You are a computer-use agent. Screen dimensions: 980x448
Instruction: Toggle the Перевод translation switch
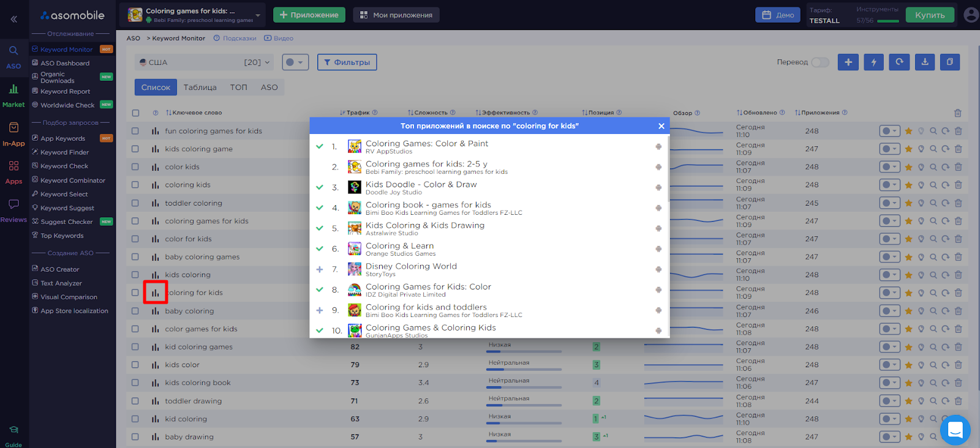click(820, 62)
